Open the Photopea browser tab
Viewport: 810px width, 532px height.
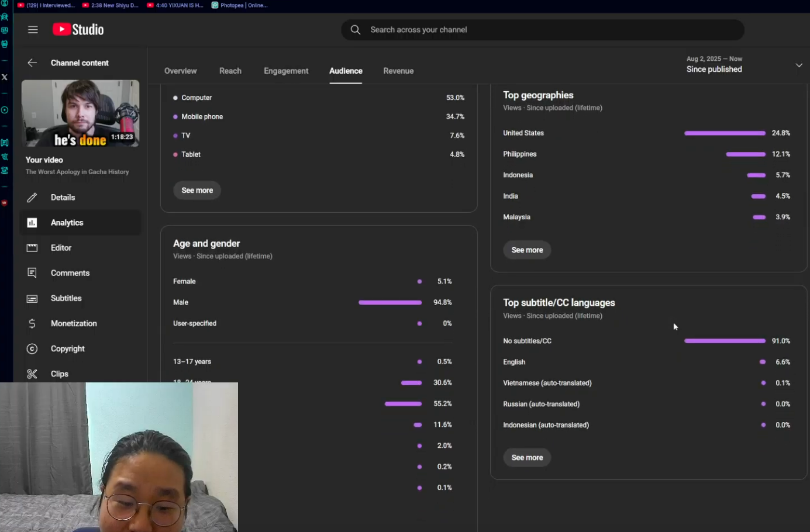coord(240,5)
